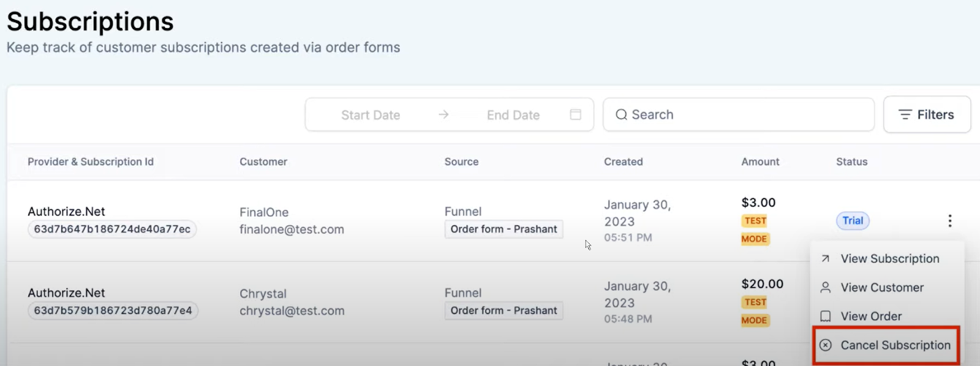
Task: Click subscription ID 63d7b647b186724de40a77ec
Action: point(112,229)
